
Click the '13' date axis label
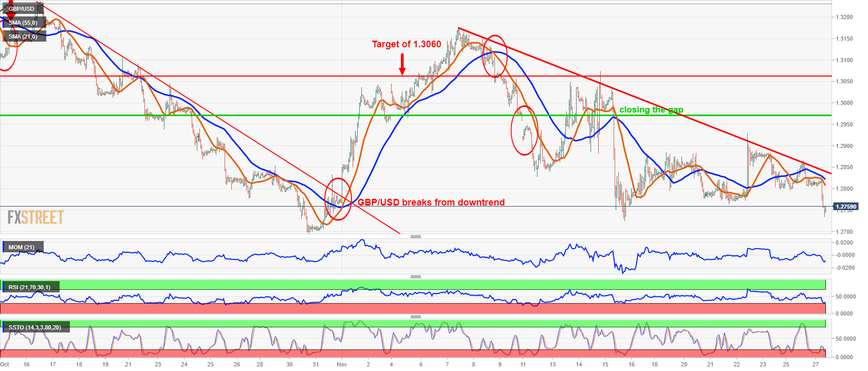pos(552,364)
